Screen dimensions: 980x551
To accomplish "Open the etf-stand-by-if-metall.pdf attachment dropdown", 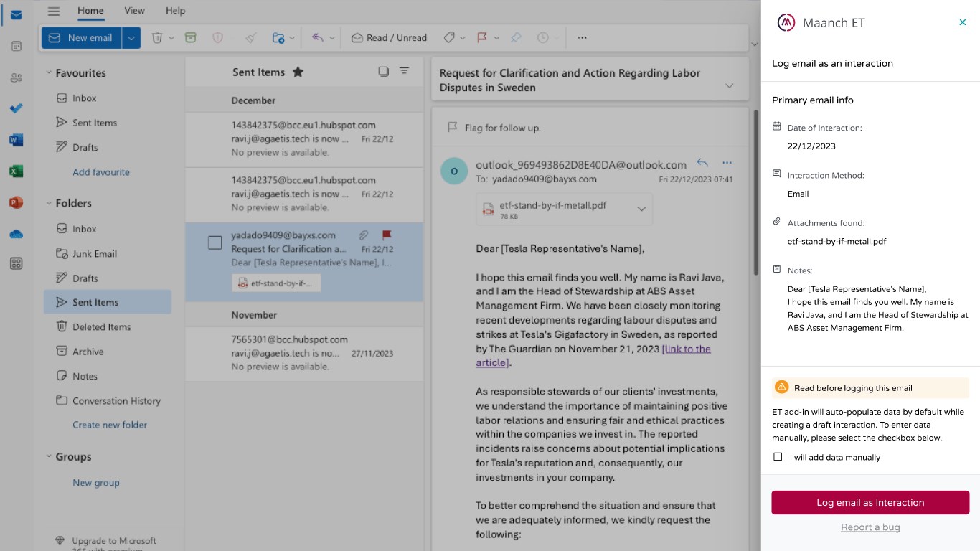I will click(641, 209).
